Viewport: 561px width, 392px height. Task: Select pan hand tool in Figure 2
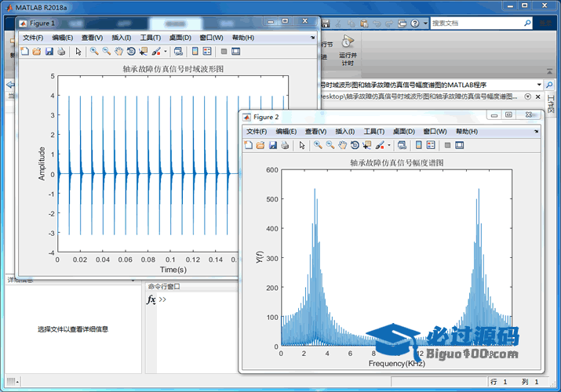tap(342, 145)
